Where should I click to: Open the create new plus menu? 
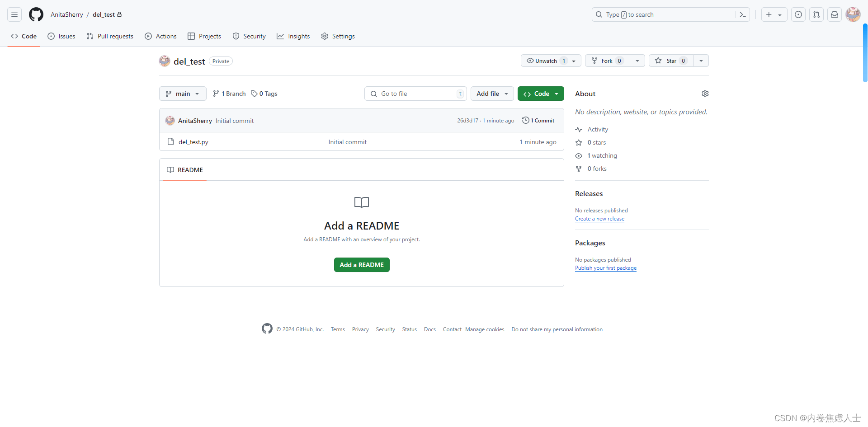click(774, 14)
